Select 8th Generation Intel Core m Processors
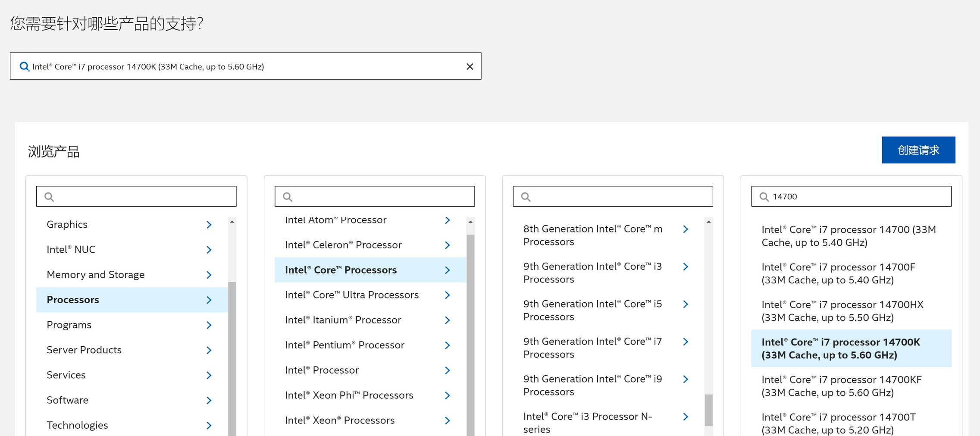Viewport: 980px width, 436px height. pyautogui.click(x=608, y=235)
